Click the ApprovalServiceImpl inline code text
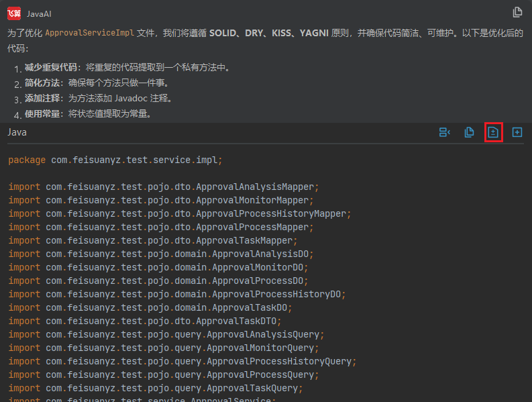 90,33
